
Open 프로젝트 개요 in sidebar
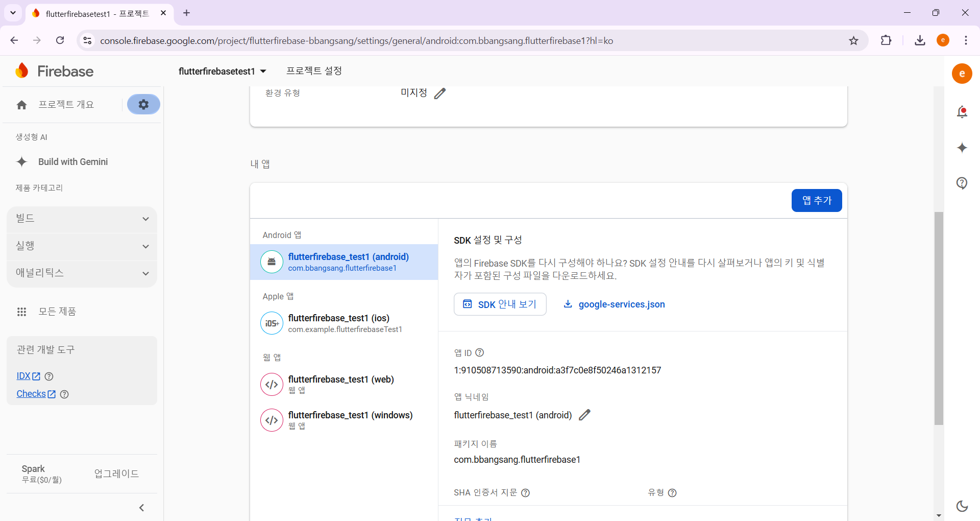pyautogui.click(x=66, y=105)
